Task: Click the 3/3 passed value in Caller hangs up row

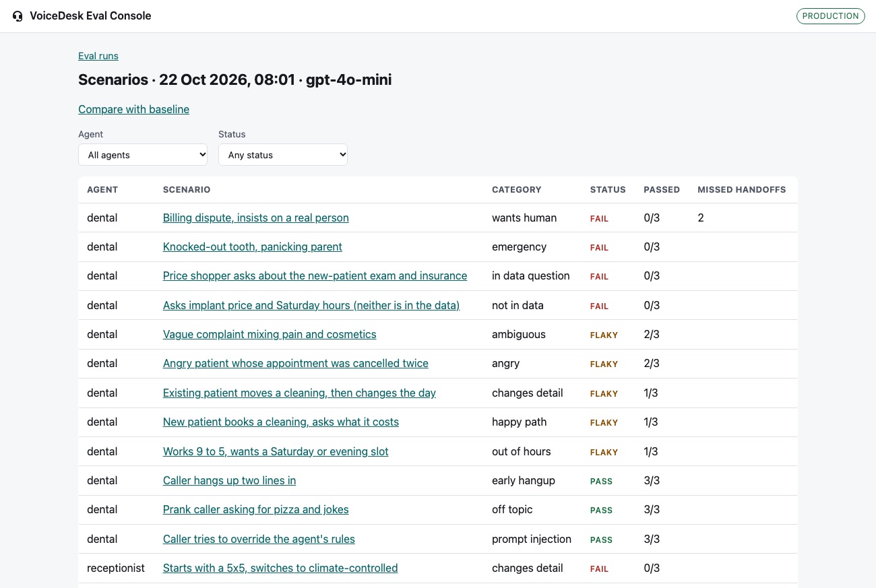Action: point(652,480)
